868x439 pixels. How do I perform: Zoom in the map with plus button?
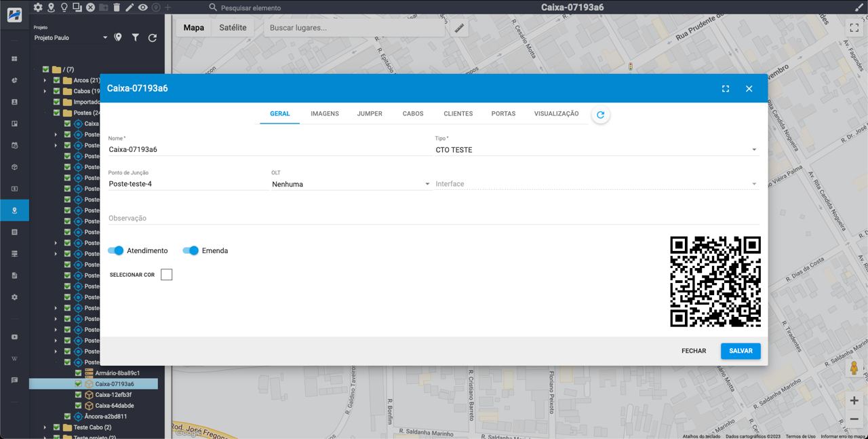point(854,400)
